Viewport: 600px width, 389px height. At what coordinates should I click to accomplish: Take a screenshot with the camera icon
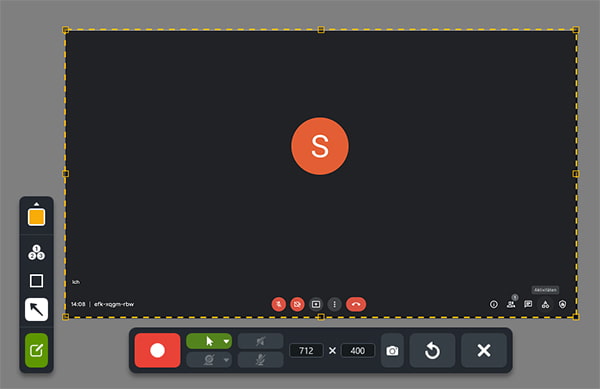[x=392, y=350]
